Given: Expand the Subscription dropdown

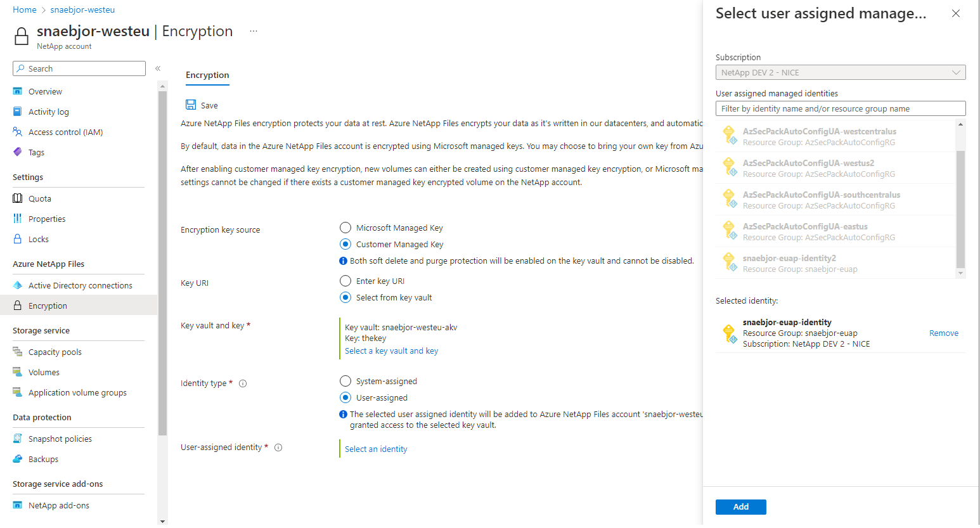Looking at the screenshot, I should (x=840, y=72).
